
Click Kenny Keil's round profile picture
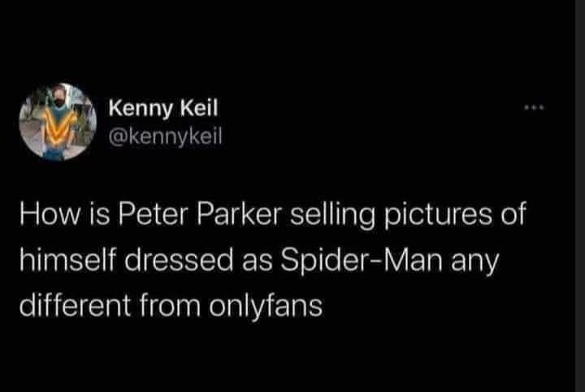[x=58, y=122]
